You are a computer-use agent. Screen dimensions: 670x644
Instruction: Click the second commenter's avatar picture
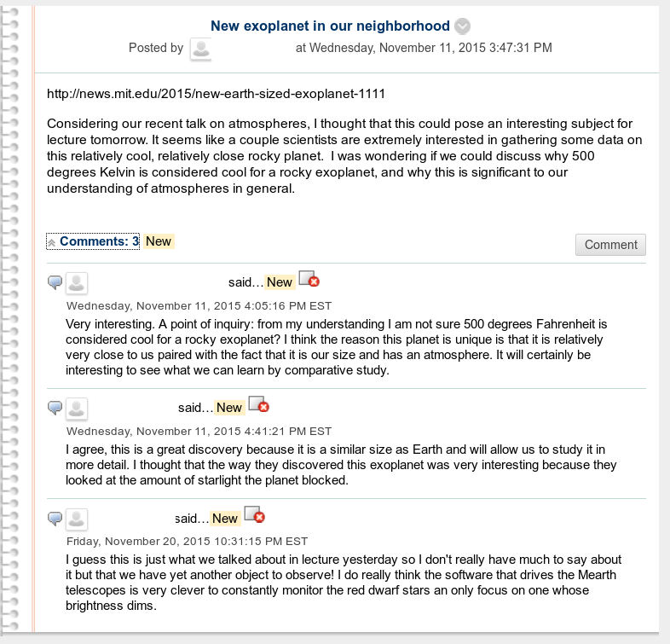(x=77, y=408)
